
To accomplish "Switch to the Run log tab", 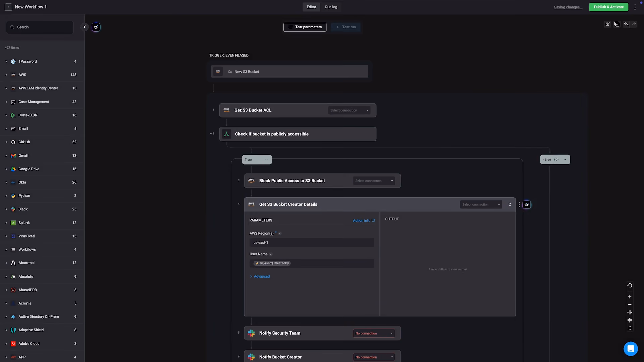I will point(331,7).
